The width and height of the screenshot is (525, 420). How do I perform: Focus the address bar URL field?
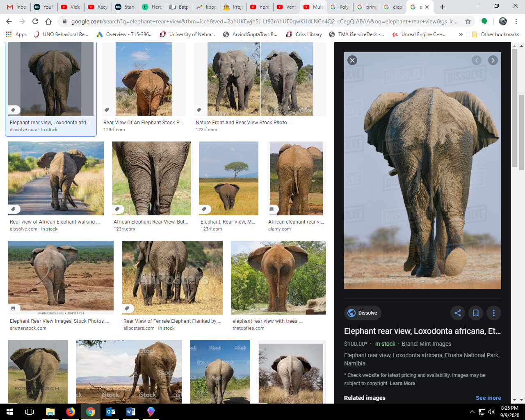pyautogui.click(x=264, y=21)
